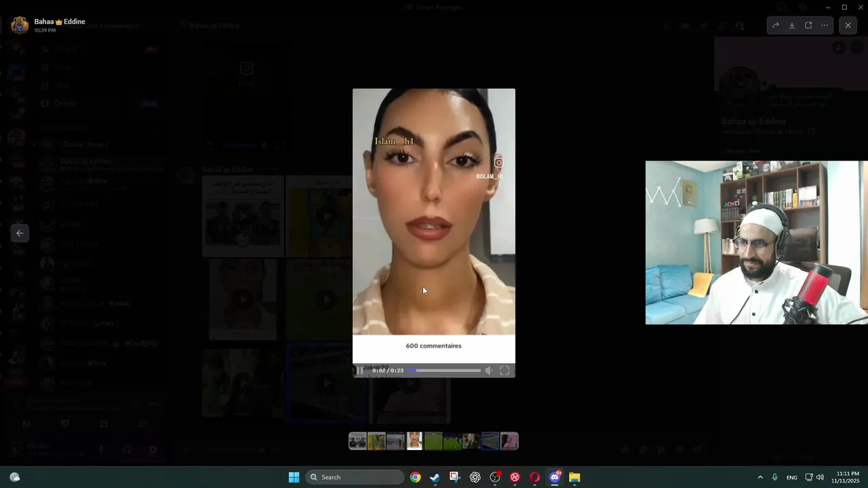Seek on the video progress bar
868x488 pixels.
(x=443, y=371)
